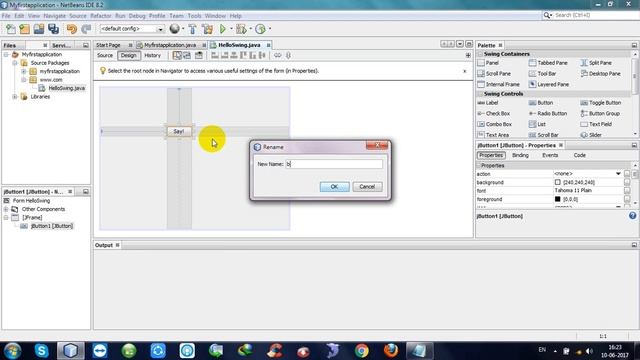
Task: Switch to the Design editor view
Action: point(129,56)
